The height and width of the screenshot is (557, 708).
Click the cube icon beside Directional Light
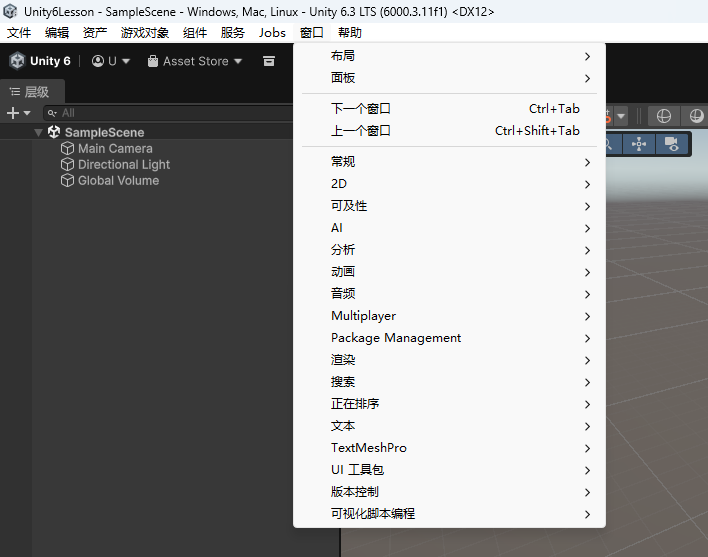click(67, 164)
